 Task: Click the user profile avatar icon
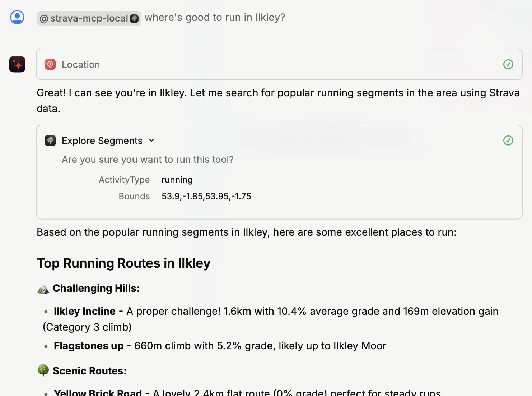point(17,17)
